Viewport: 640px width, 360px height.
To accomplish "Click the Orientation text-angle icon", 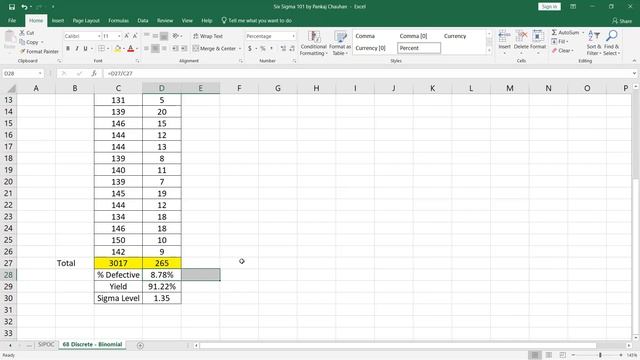I will pos(176,36).
